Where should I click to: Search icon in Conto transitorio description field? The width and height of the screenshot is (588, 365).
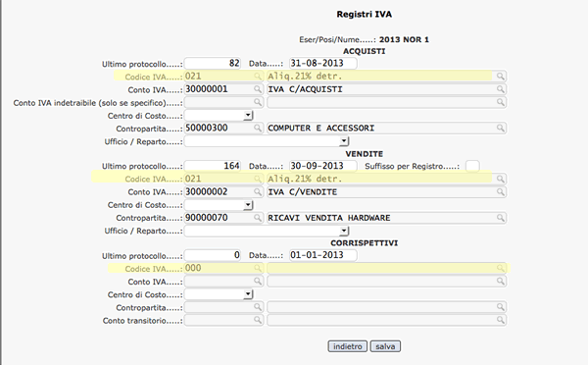point(500,320)
